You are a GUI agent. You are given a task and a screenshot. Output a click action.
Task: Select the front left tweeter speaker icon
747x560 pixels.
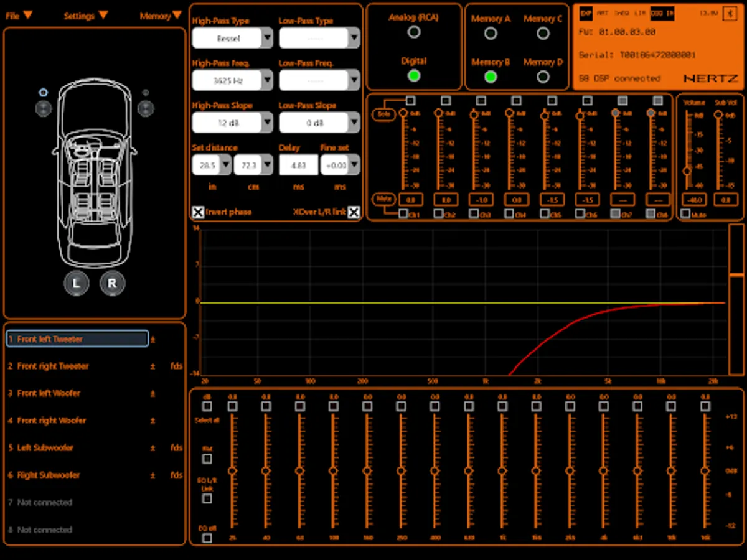43,93
